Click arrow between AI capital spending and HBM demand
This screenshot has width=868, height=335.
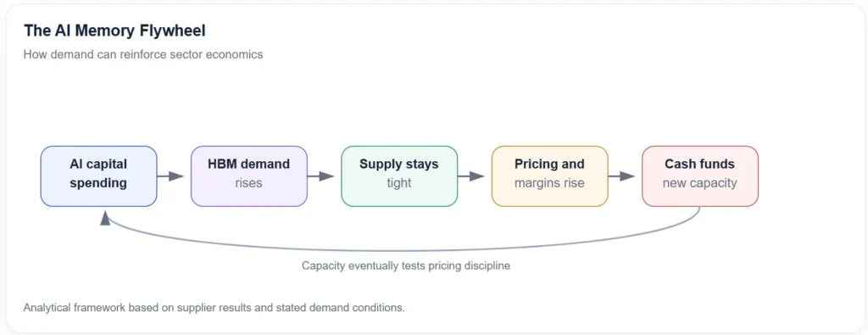tap(170, 176)
